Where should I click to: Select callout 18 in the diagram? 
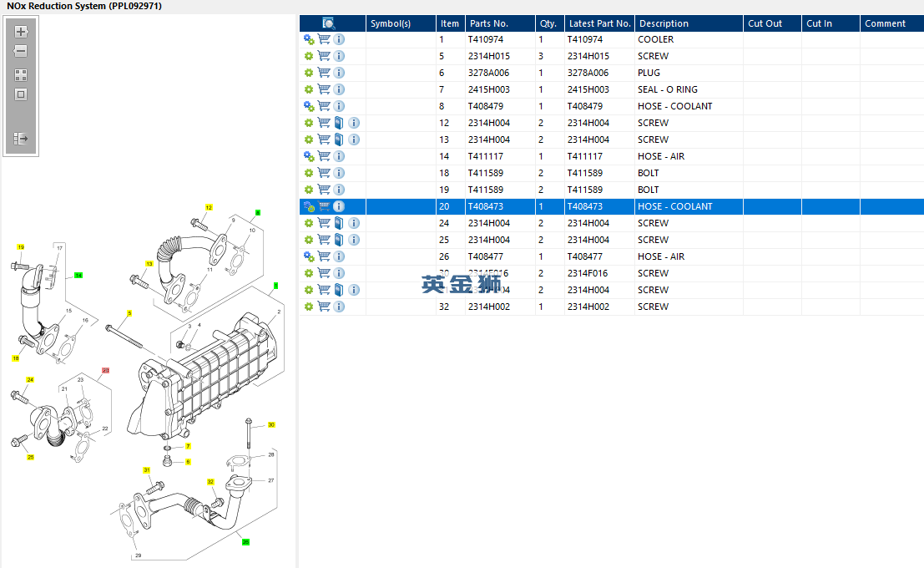16,358
